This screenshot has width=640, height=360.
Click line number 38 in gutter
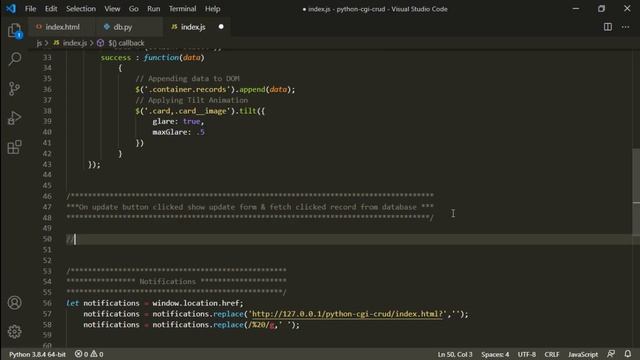[x=47, y=111]
